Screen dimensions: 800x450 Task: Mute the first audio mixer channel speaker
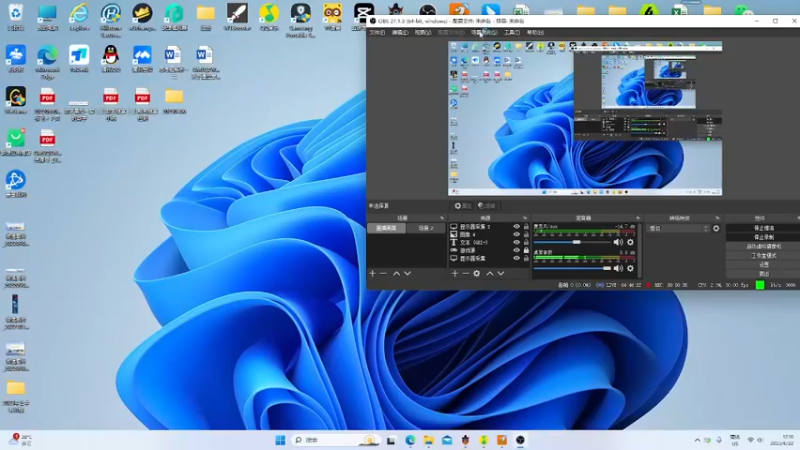coord(618,242)
